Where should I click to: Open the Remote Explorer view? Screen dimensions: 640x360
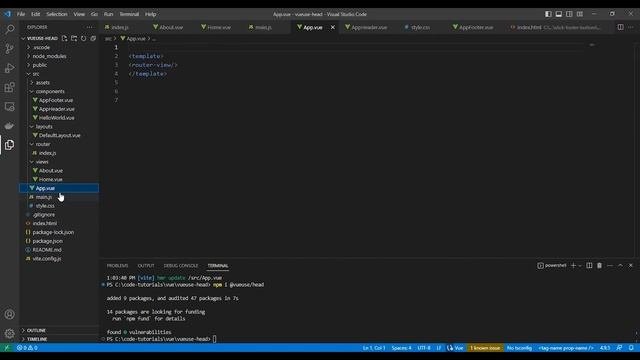pos(9,107)
